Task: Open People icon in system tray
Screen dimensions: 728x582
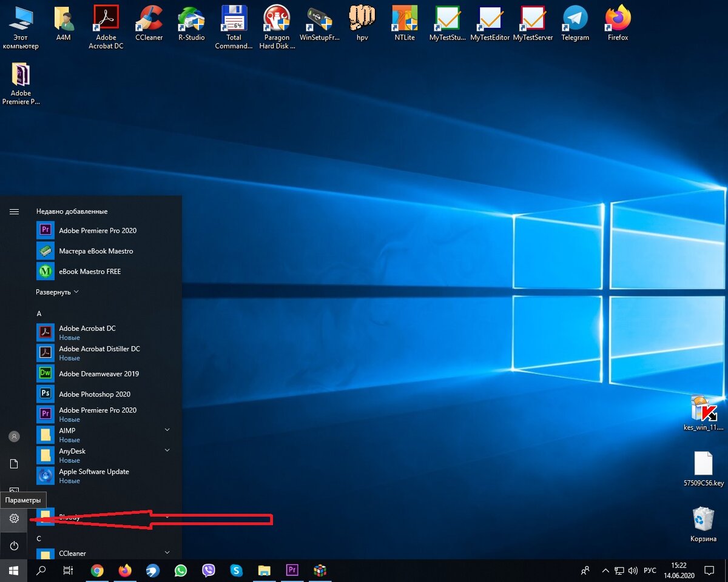Action: tap(585, 570)
